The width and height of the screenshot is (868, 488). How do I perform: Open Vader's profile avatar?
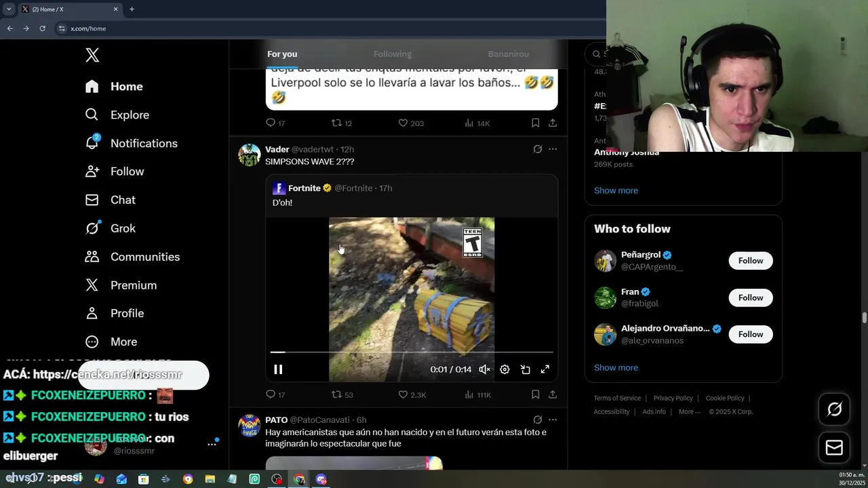pyautogui.click(x=250, y=155)
